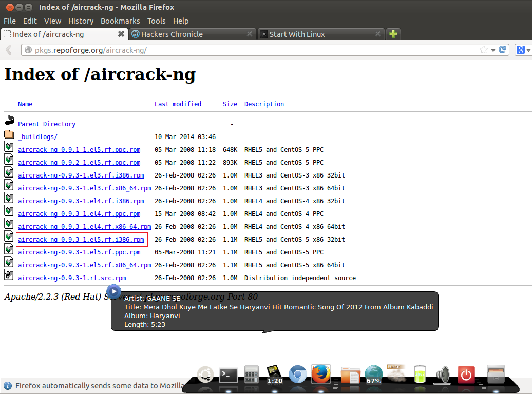Close the Hackers Chronicle tab

[250, 34]
